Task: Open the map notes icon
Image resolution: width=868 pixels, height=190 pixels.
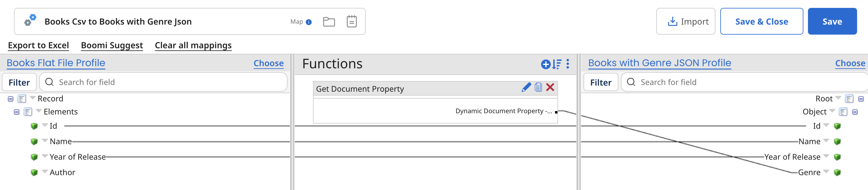Action: (352, 21)
